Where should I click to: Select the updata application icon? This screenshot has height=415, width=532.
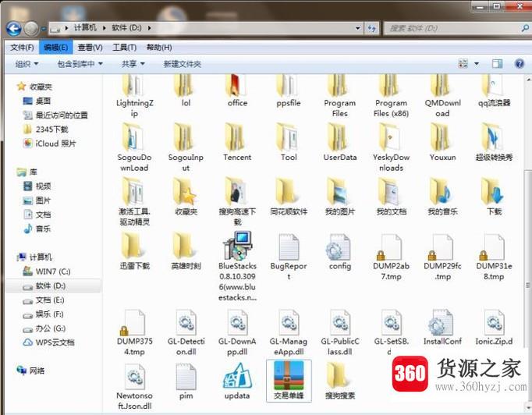(x=237, y=376)
